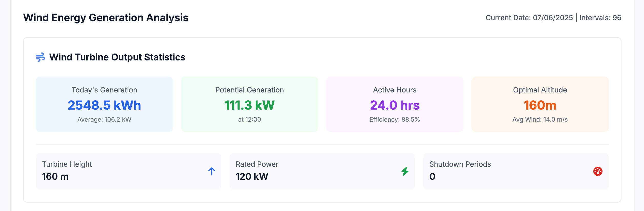Click the wind icon beside Wind Turbine Output Statistics
The image size is (644, 211).
click(40, 57)
